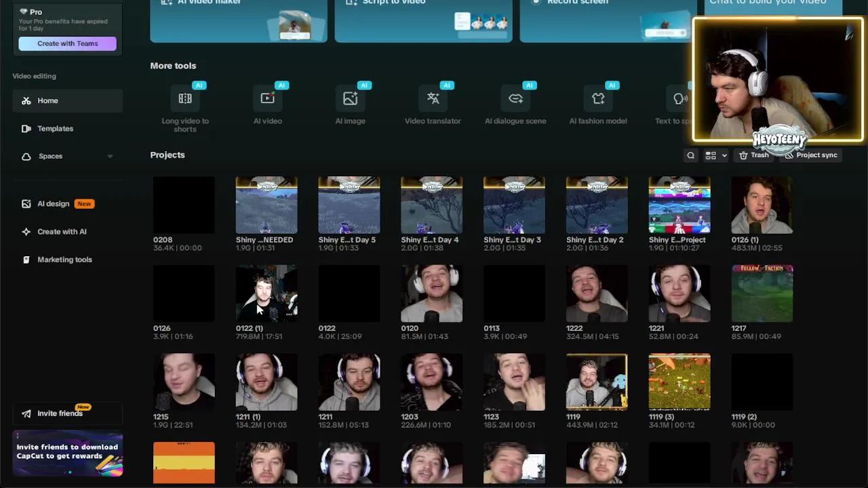Open project 1211 (1) thumbnail
Screen dimensions: 868x488
pos(267,382)
